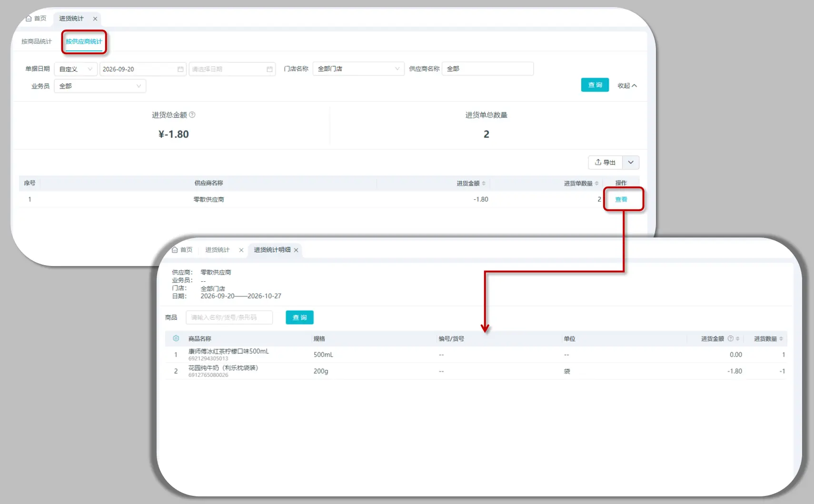The height and width of the screenshot is (504, 814).
Task: Open 首页 tab in the detail window
Action: click(x=182, y=250)
